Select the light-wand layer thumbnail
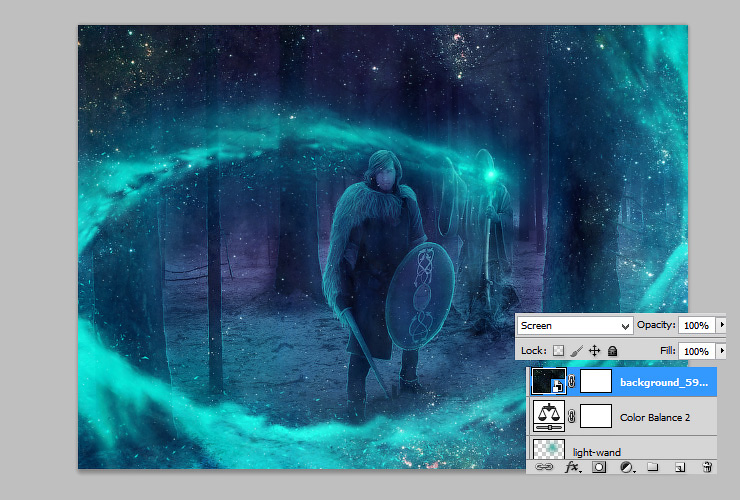The width and height of the screenshot is (740, 500). click(549, 449)
